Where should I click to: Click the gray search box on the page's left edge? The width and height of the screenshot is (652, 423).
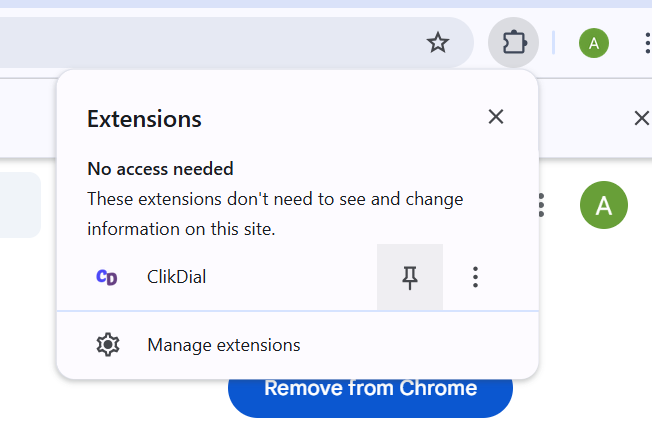point(20,205)
